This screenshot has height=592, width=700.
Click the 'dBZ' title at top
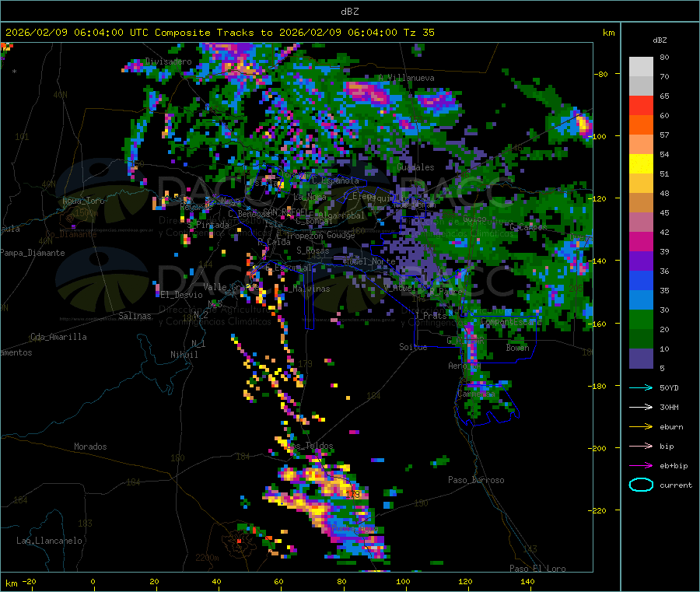[349, 12]
